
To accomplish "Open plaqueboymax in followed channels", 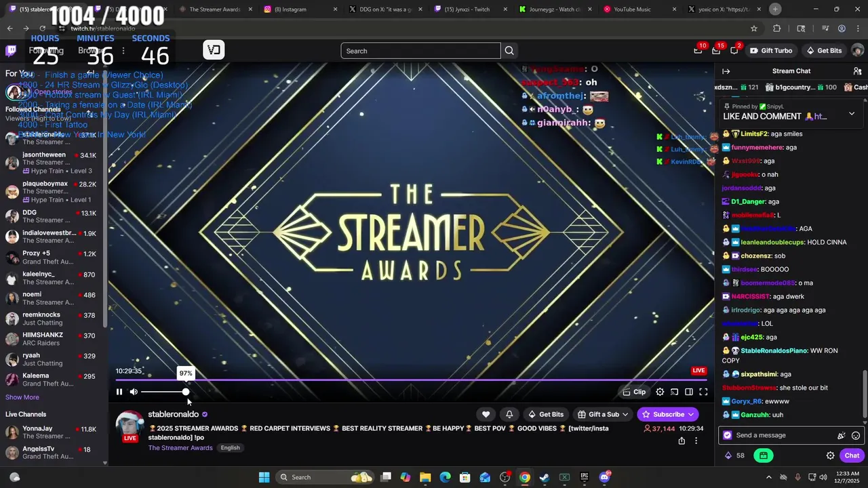I will [52, 192].
